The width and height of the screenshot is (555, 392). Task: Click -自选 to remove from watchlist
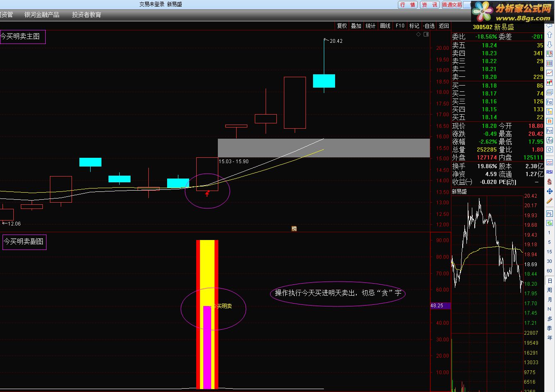pos(429,26)
